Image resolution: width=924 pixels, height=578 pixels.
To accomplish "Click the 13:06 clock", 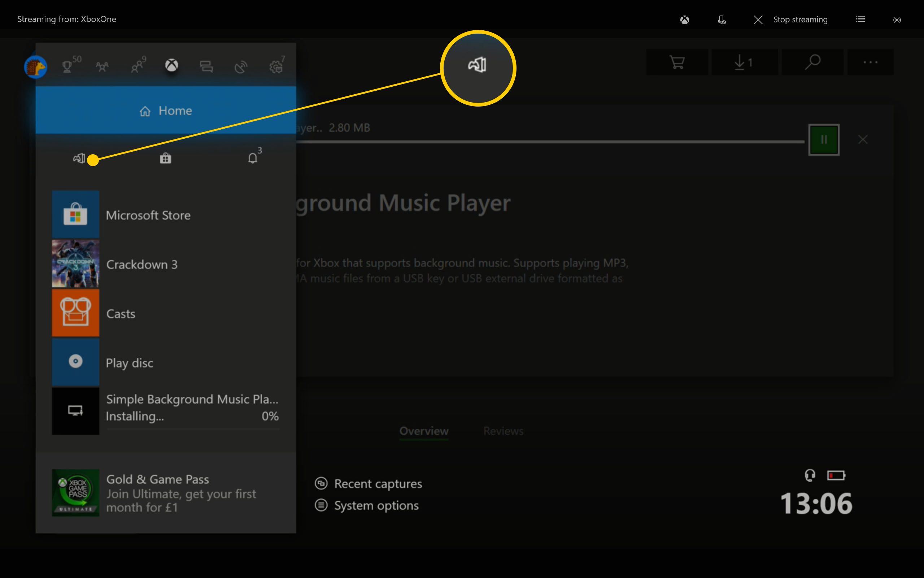I will [816, 504].
